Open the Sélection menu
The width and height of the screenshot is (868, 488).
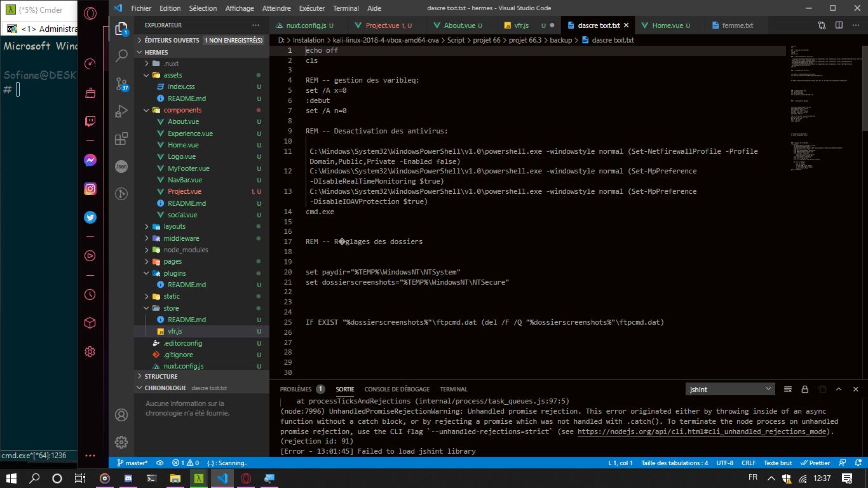203,8
